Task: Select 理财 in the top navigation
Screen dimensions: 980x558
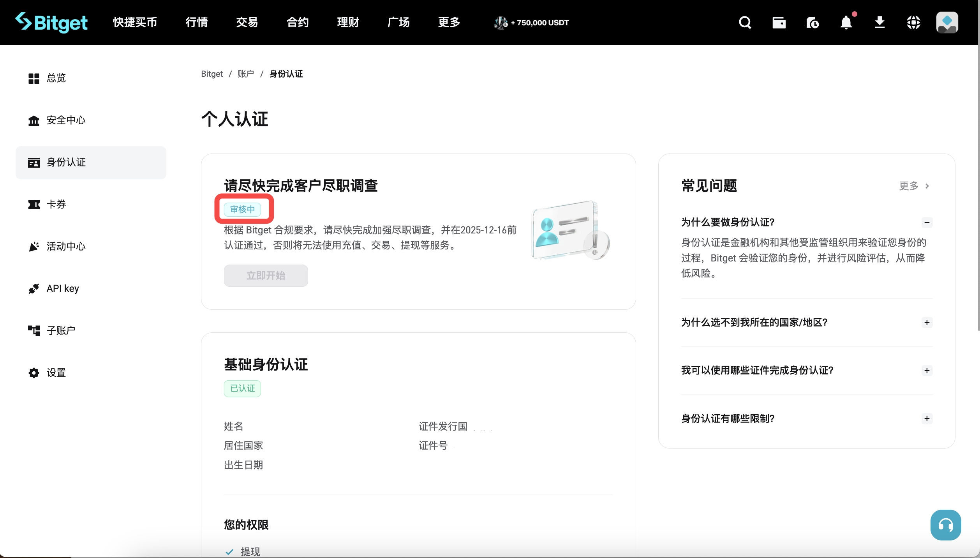Action: [x=348, y=22]
